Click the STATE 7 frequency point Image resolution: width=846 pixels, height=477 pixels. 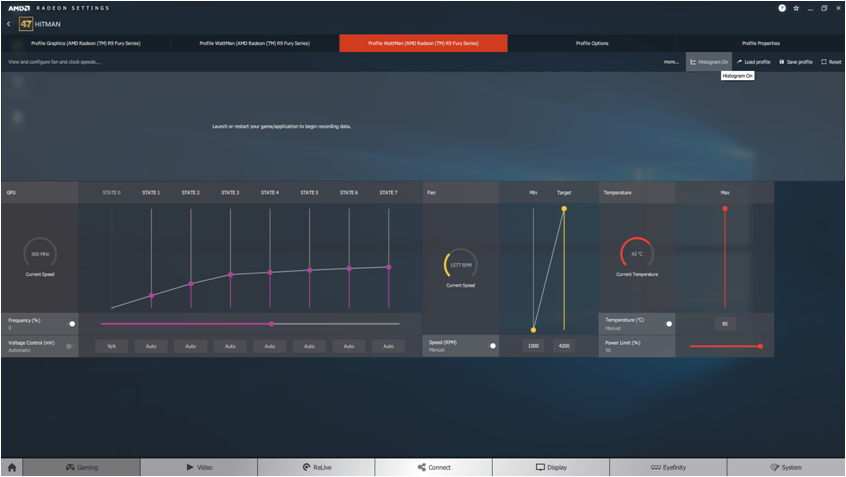pyautogui.click(x=388, y=267)
